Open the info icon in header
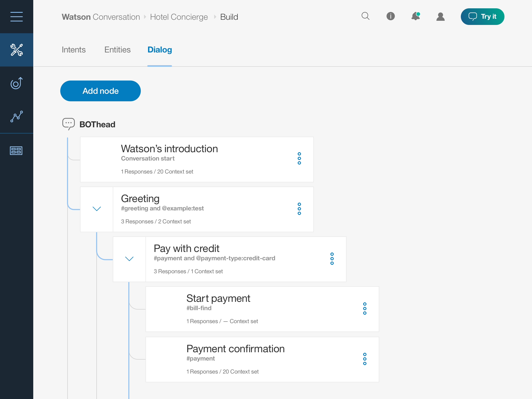 click(x=390, y=16)
